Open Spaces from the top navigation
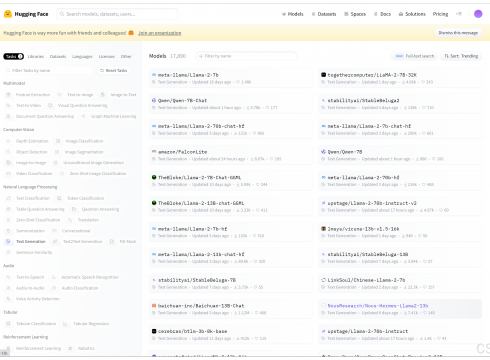Screen dimensions: 490x360 point(355,14)
